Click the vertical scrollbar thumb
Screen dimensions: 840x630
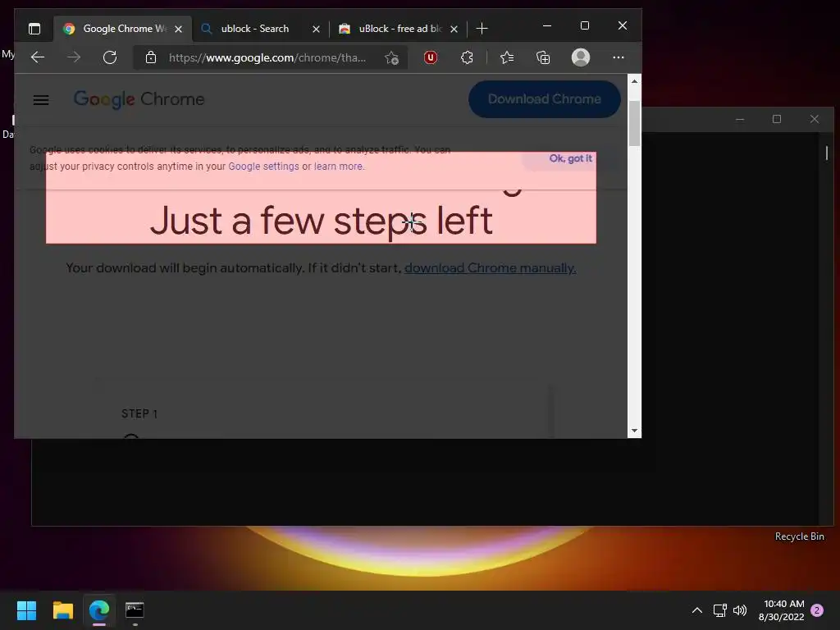pos(634,123)
